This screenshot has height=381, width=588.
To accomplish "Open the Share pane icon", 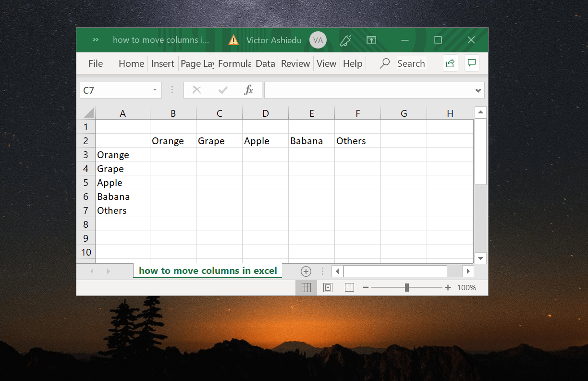I will (450, 63).
